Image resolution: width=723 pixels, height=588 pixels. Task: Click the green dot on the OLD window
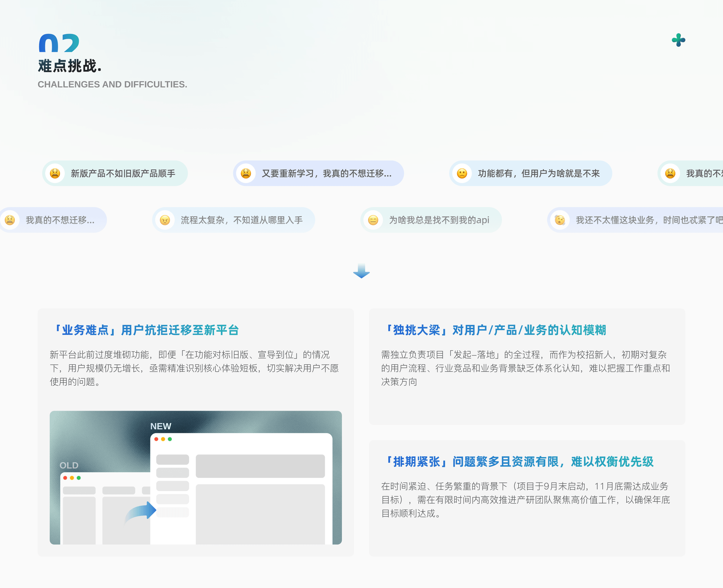pyautogui.click(x=79, y=478)
